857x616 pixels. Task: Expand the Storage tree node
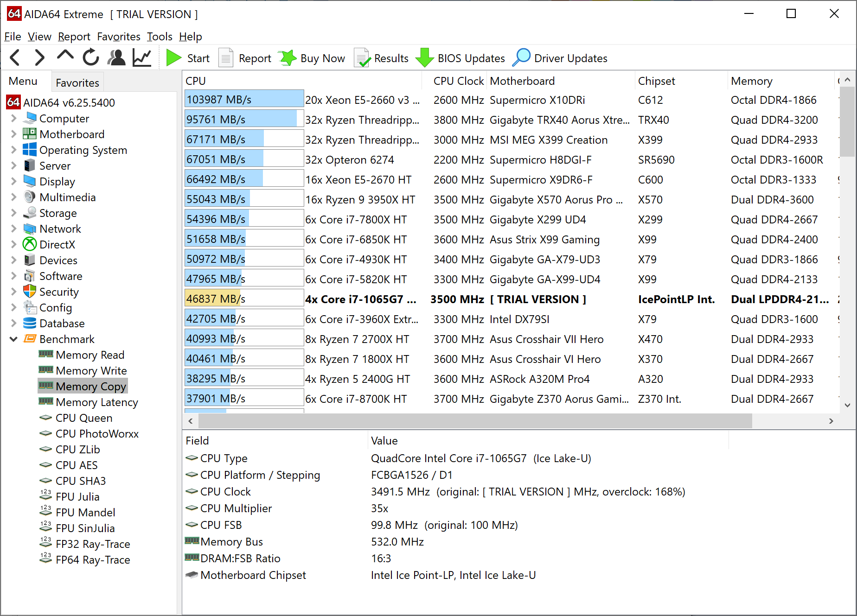[13, 213]
